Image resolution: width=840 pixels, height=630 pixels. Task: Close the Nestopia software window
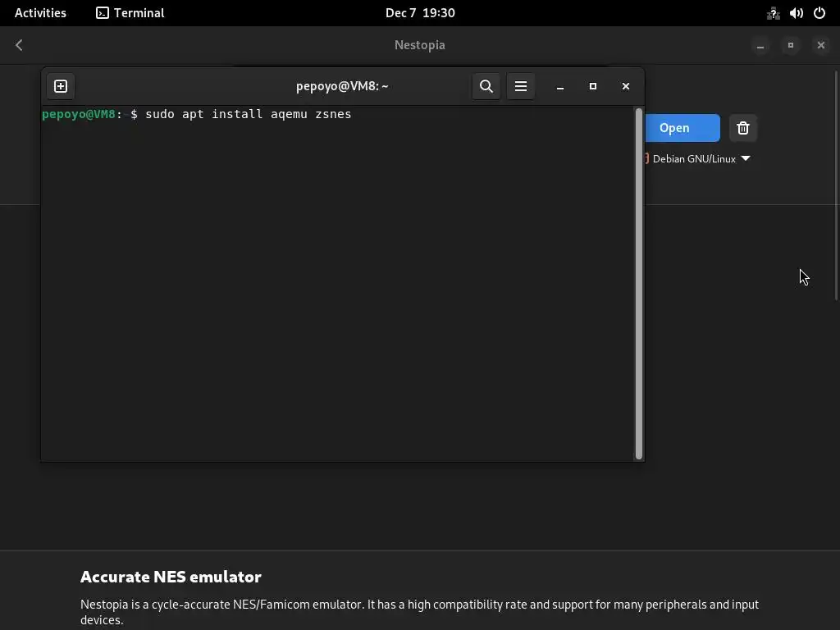(820, 45)
